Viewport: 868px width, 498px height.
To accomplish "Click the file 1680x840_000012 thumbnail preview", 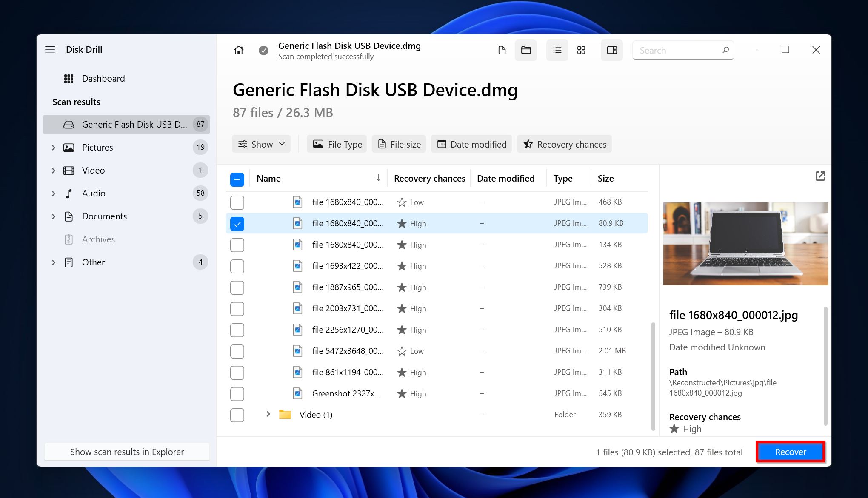I will (x=745, y=244).
